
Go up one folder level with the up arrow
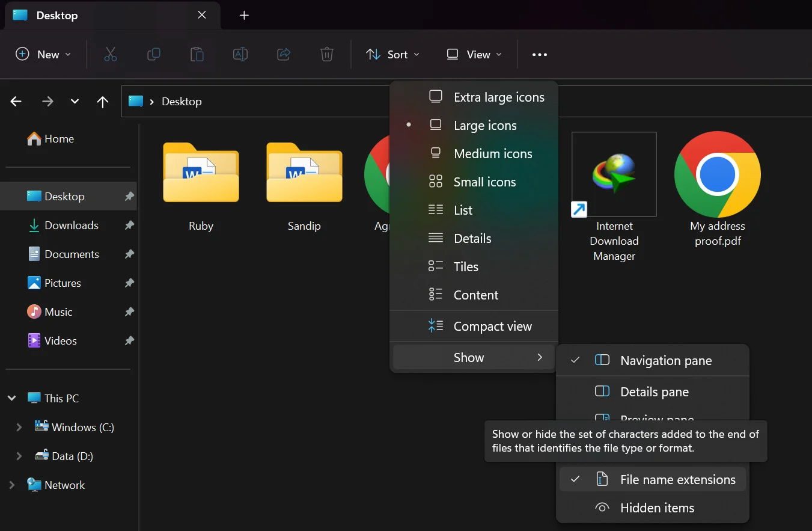pos(103,102)
